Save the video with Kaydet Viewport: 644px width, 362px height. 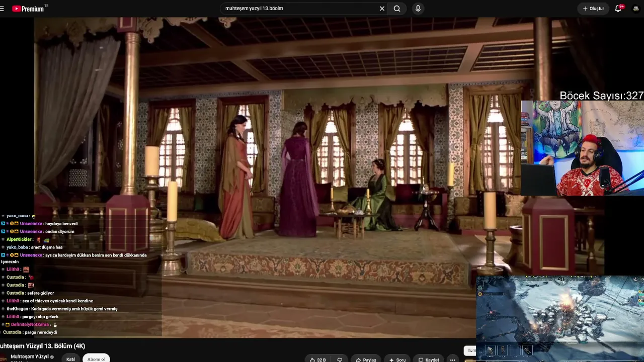tap(429, 359)
